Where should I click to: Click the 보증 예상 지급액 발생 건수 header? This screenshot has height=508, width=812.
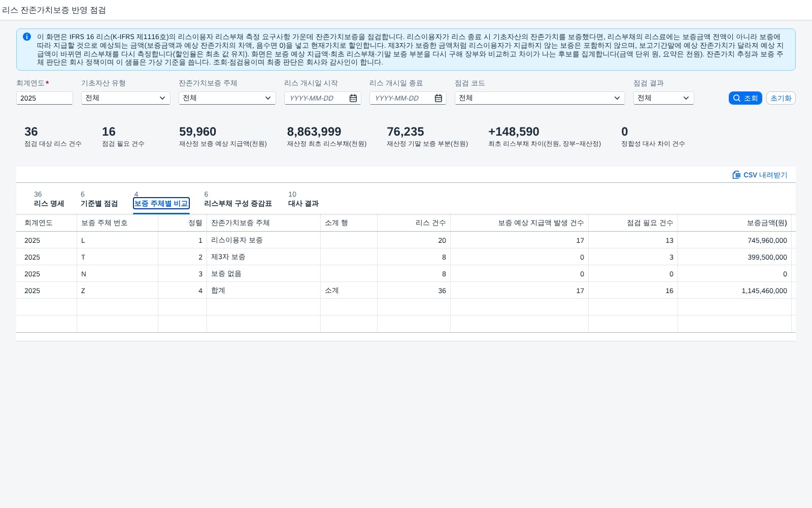(x=520, y=223)
